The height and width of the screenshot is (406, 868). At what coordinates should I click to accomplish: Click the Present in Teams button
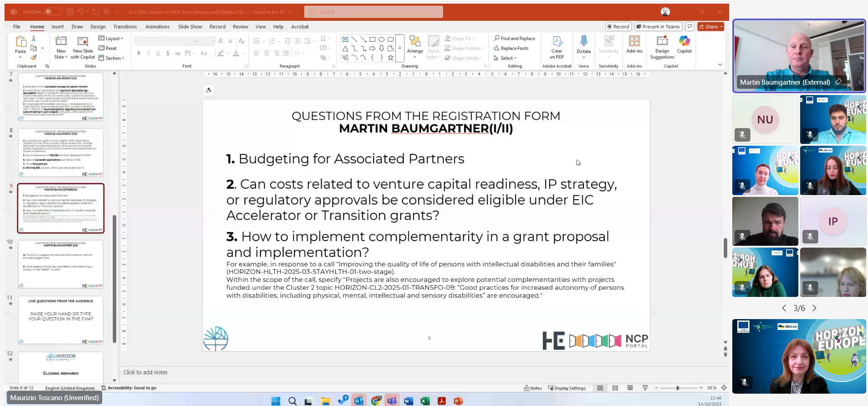tap(658, 27)
